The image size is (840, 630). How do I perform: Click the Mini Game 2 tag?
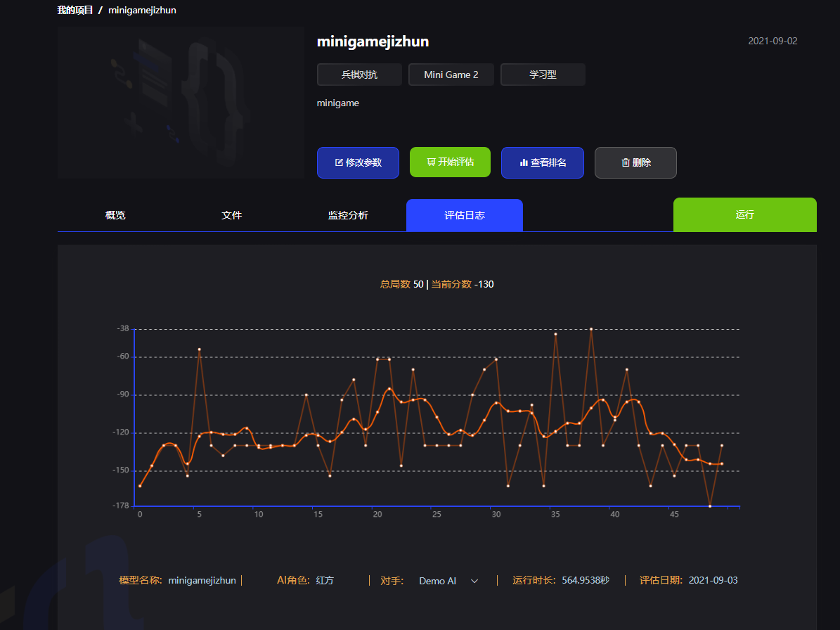[451, 75]
